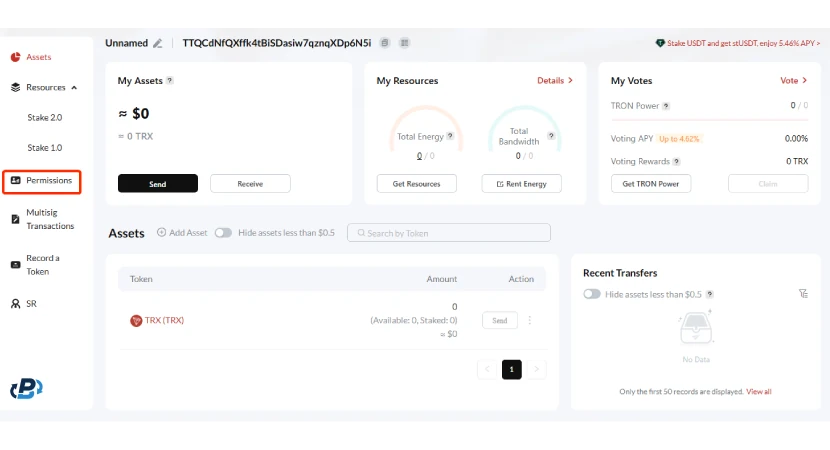The height and width of the screenshot is (450, 830).
Task: Click the Up to 4.62% APY badge
Action: point(679,139)
